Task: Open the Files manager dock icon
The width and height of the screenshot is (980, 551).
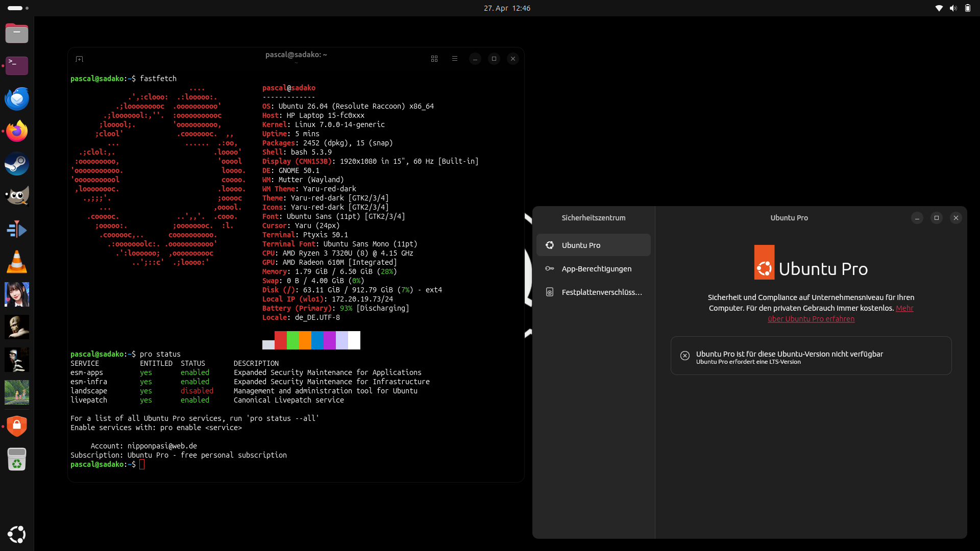Action: (x=17, y=34)
